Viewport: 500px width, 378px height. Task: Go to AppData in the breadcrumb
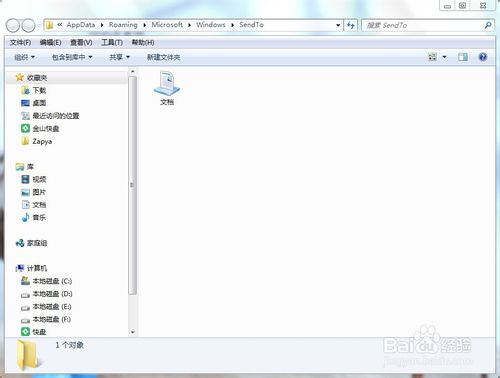pyautogui.click(x=81, y=25)
